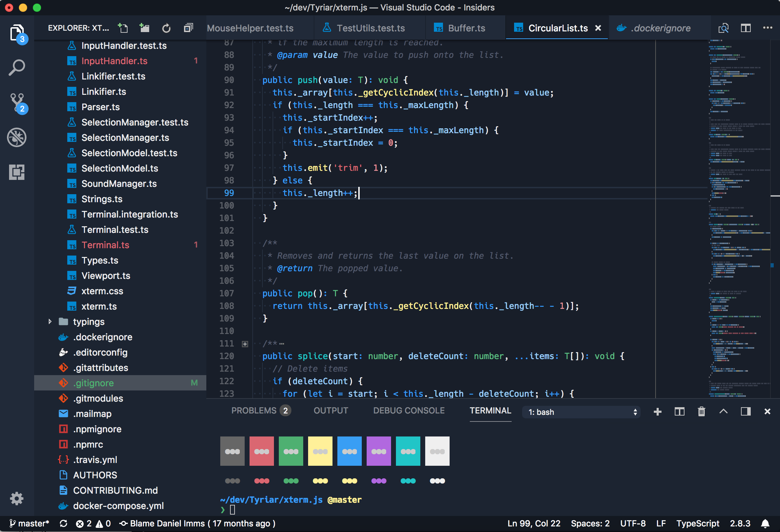Image resolution: width=780 pixels, height=532 pixels.
Task: Go to line via Ln 99, Col 22
Action: pos(534,524)
